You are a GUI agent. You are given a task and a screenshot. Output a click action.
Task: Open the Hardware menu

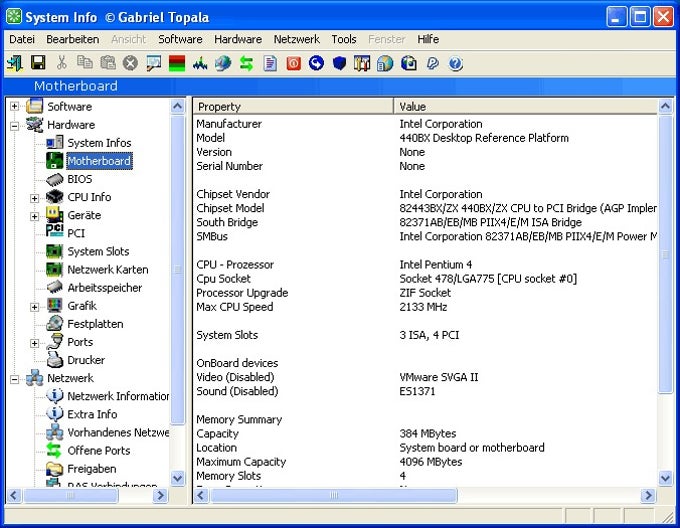[238, 39]
